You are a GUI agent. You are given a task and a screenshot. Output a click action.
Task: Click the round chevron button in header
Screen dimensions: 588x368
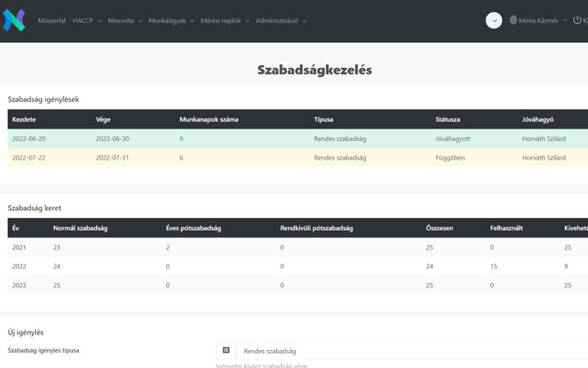tap(494, 21)
